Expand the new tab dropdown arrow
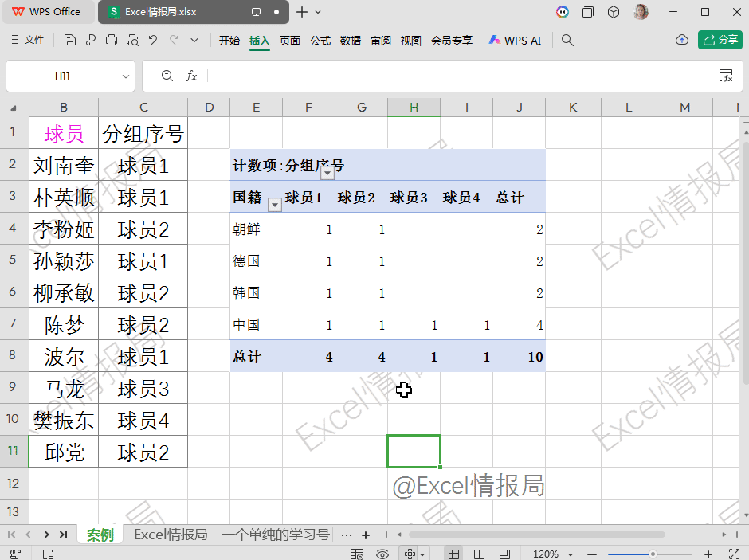The height and width of the screenshot is (560, 749). (318, 12)
